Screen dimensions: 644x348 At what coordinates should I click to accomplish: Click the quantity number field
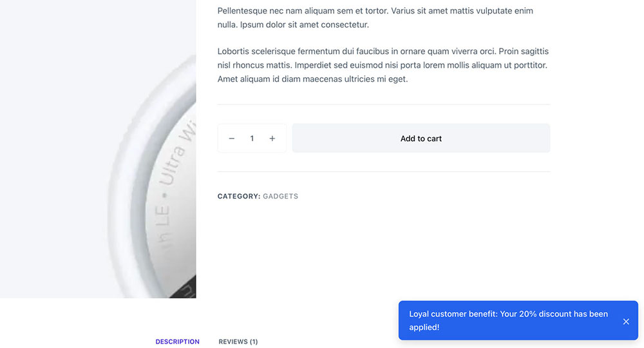(252, 139)
